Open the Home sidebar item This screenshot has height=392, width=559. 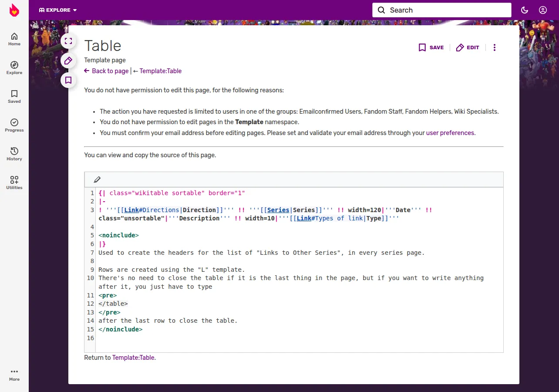[x=14, y=39]
